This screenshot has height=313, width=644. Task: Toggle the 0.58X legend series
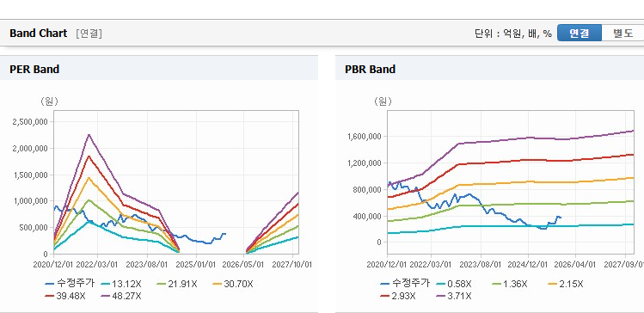(x=454, y=284)
